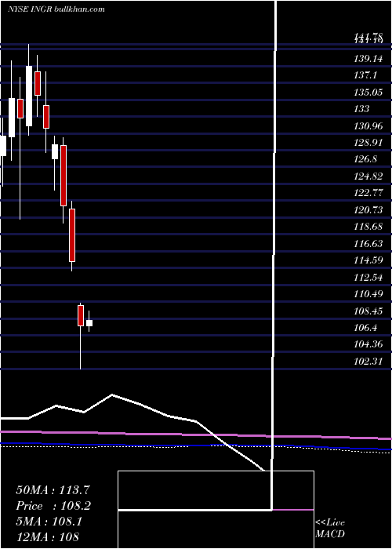Click the 139.14 price axis label
Image resolution: width=392 pixels, height=549 pixels.
point(368,59)
